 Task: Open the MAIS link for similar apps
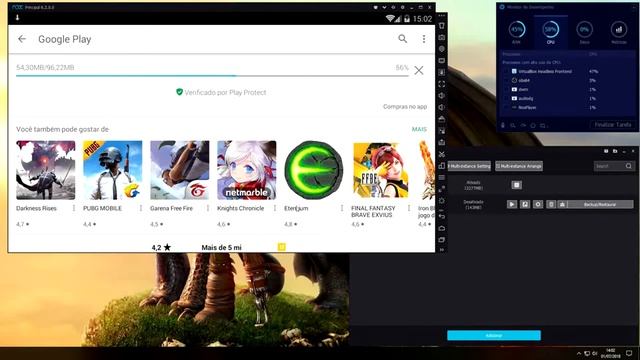point(419,129)
